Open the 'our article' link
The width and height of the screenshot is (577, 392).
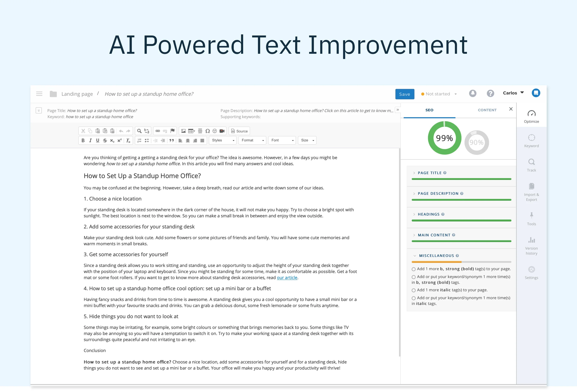pyautogui.click(x=287, y=278)
